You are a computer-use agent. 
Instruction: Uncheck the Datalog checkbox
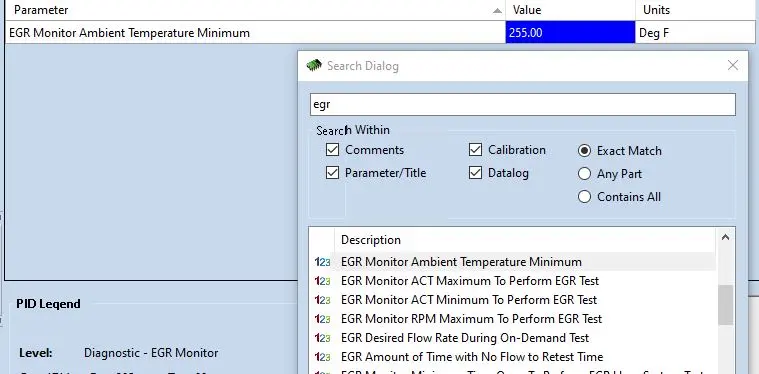[475, 172]
